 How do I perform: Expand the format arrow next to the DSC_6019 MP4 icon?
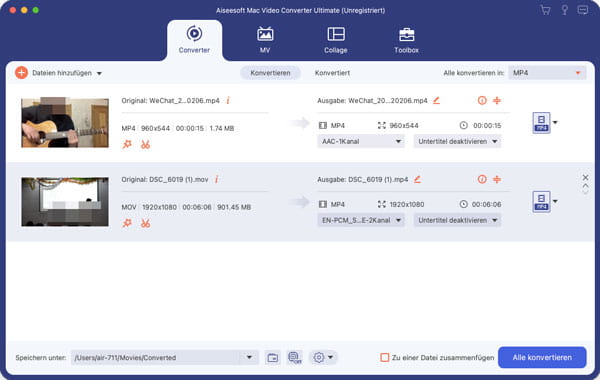(x=555, y=201)
